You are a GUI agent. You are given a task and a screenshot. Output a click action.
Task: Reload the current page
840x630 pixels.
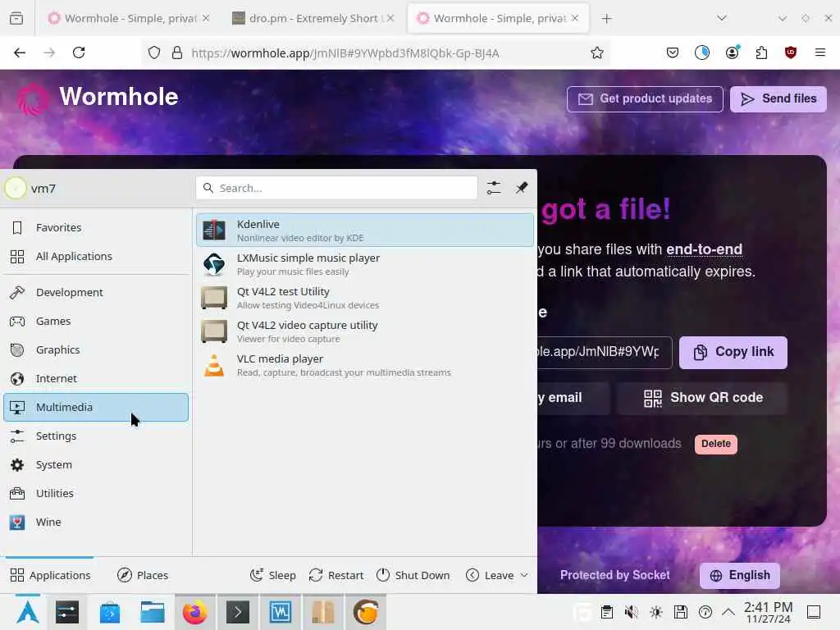79,52
